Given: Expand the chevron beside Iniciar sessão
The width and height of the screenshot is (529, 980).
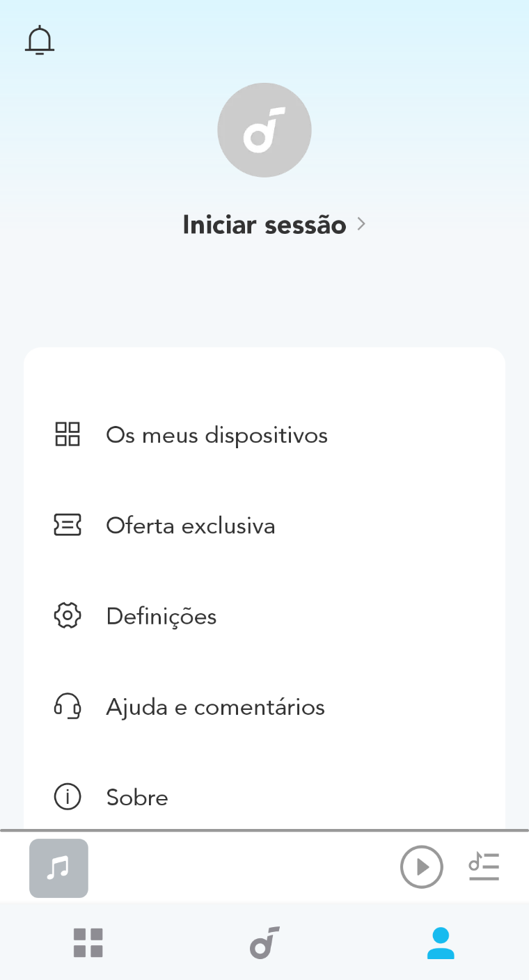Looking at the screenshot, I should point(361,224).
